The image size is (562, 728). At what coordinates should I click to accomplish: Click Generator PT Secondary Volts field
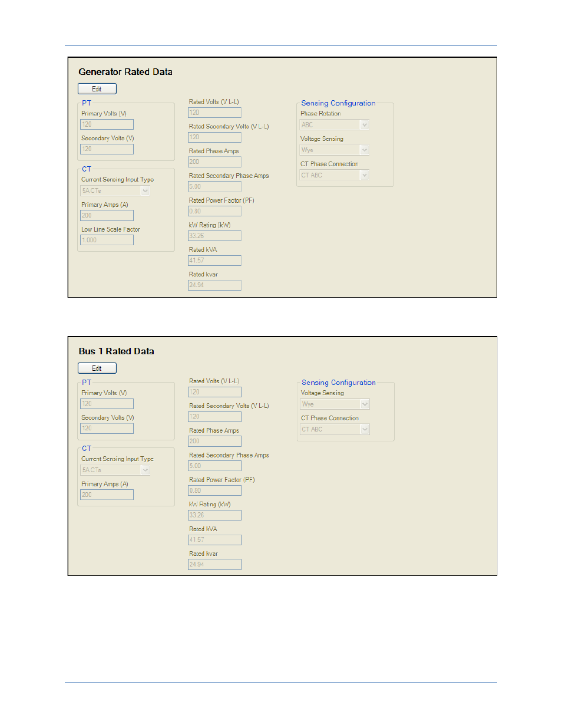[107, 149]
